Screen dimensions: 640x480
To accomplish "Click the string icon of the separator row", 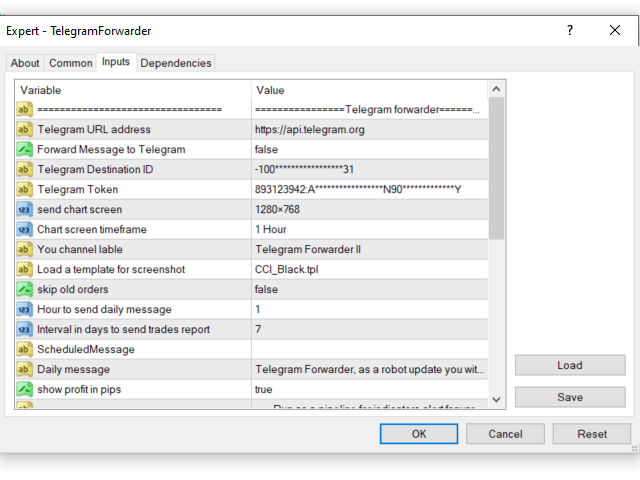I will [24, 110].
